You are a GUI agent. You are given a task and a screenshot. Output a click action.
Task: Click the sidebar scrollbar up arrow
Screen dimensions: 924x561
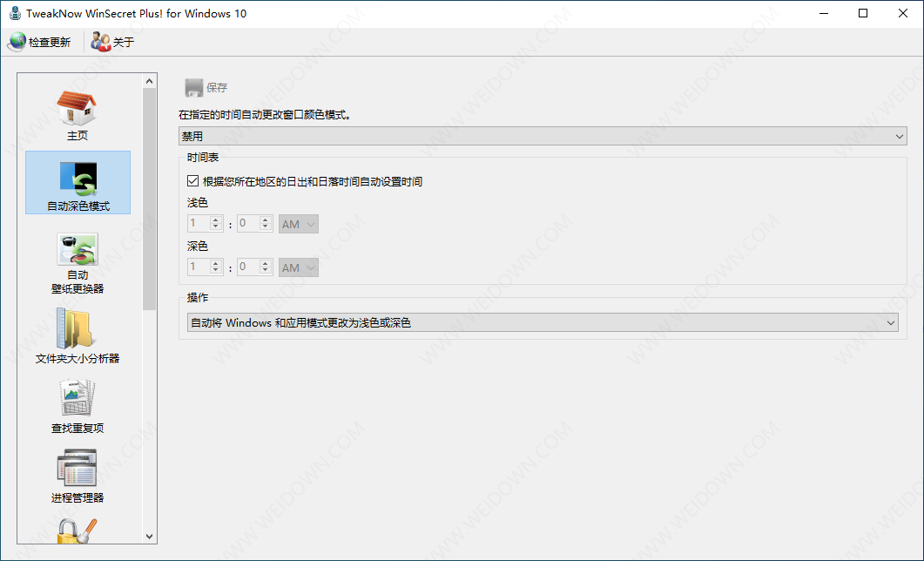[x=149, y=82]
